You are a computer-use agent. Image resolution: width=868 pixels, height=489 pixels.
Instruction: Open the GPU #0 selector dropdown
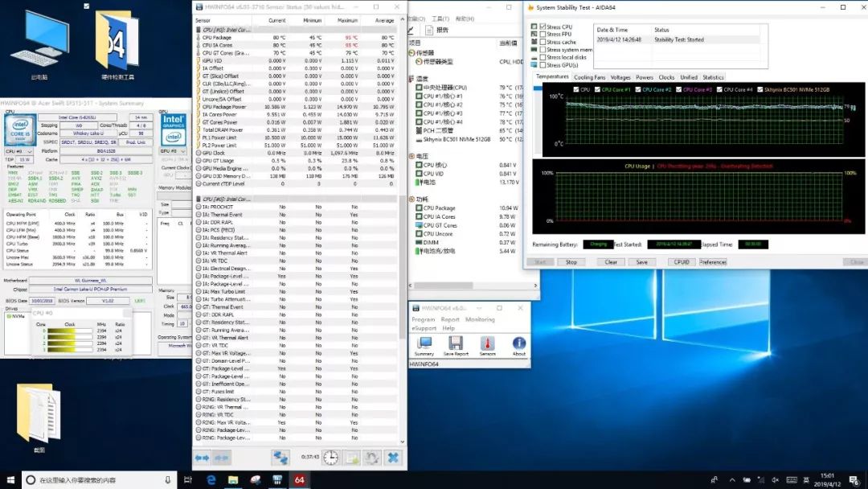[x=174, y=151]
